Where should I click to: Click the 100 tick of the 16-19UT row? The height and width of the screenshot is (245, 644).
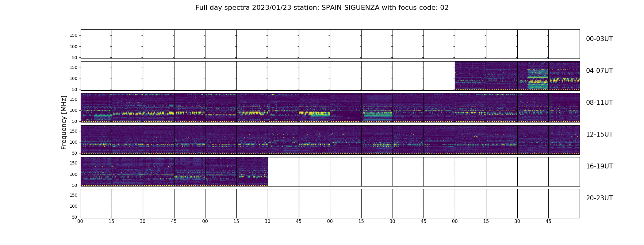[x=74, y=174]
